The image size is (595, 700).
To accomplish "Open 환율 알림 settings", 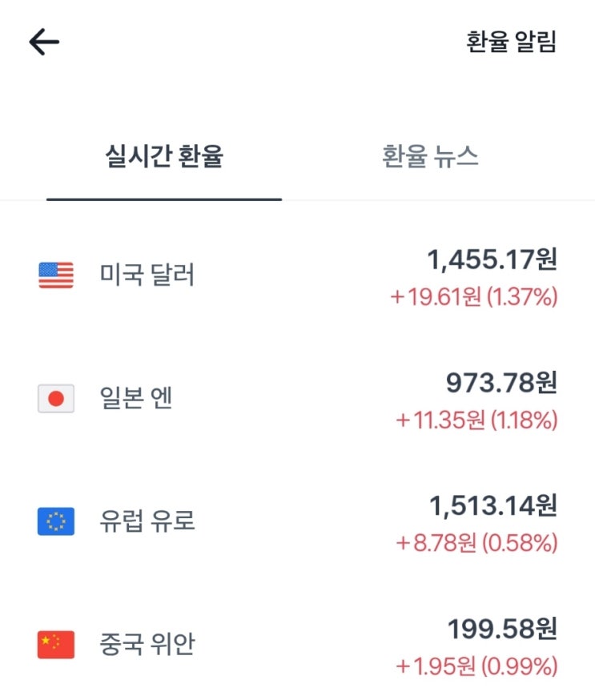I will click(511, 42).
